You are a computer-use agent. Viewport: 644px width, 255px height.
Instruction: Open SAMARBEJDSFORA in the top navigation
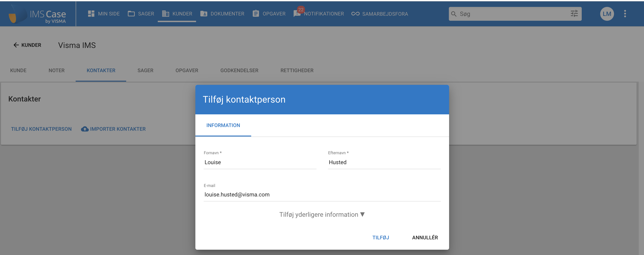pos(385,14)
